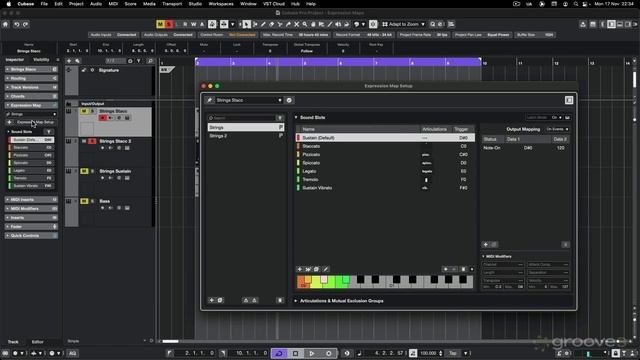Toggle record enable on Strings Stacc track
Image resolution: width=640 pixels, height=360 pixels.
102,118
